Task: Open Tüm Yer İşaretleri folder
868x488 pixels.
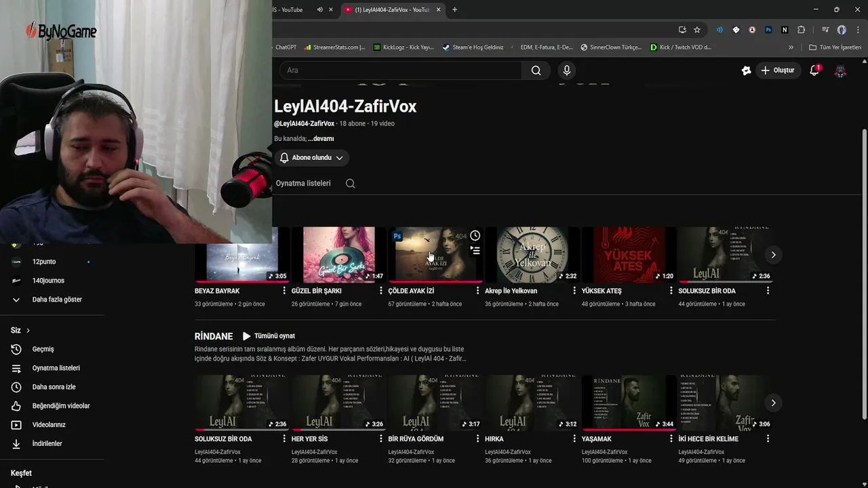Action: pos(835,47)
